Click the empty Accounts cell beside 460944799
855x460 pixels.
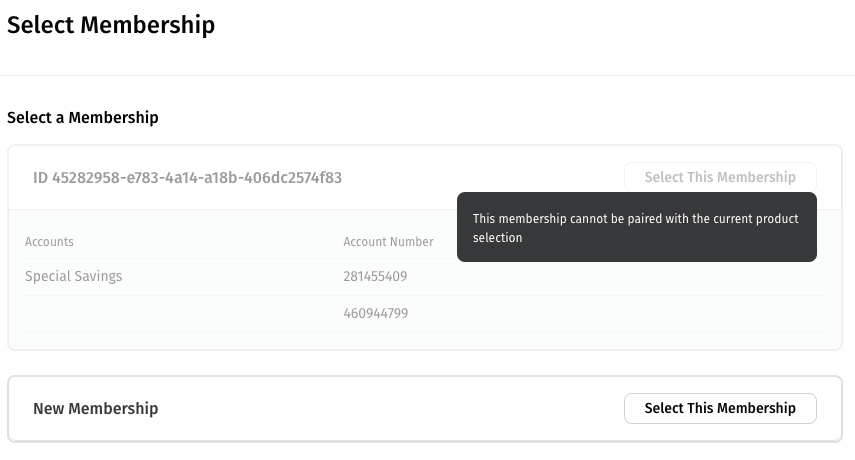150,313
